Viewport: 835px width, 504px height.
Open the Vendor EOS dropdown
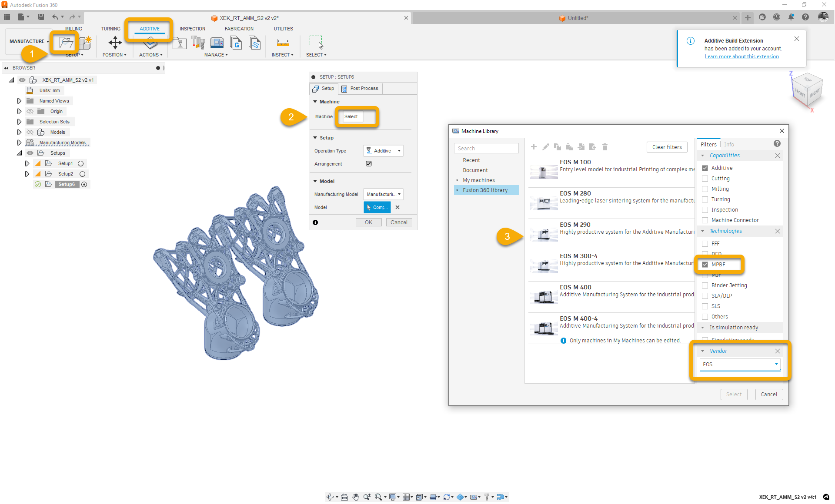(x=739, y=365)
